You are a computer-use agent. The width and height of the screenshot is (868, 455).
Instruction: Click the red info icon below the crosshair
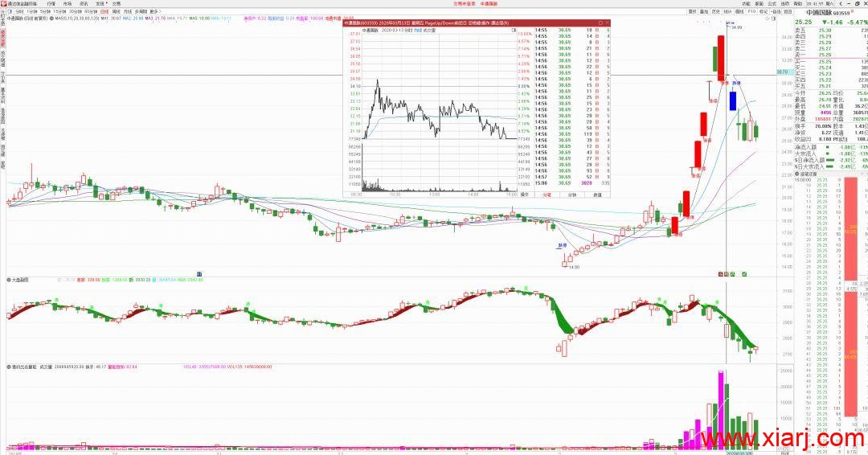(x=721, y=274)
